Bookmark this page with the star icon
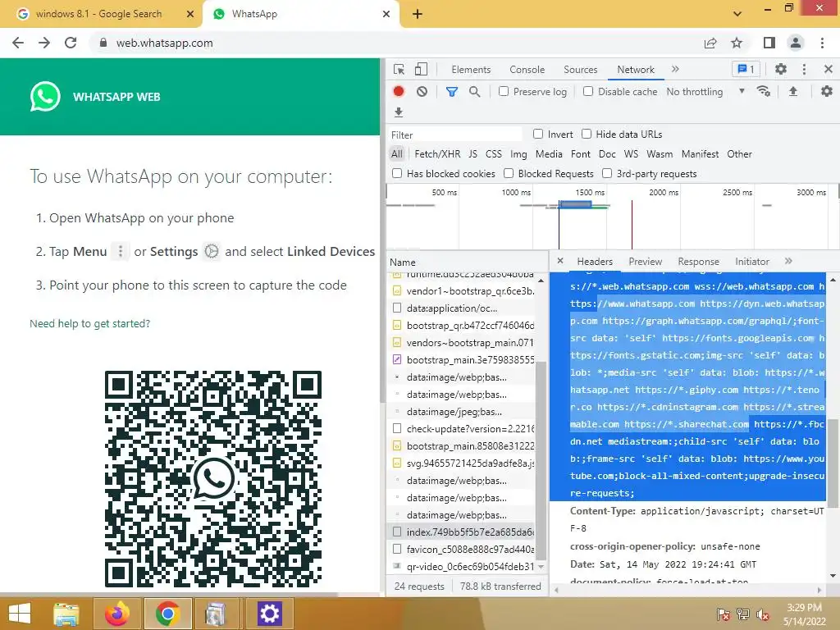 [x=737, y=43]
